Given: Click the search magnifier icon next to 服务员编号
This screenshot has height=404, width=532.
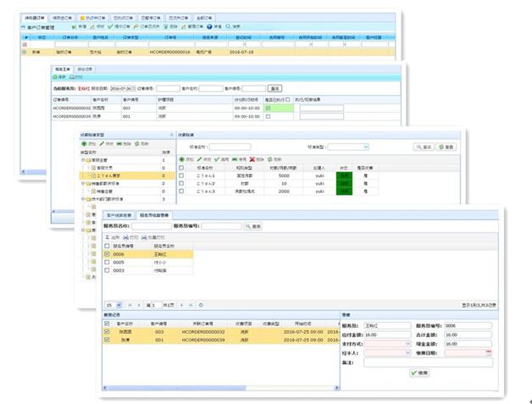Looking at the screenshot, I should coord(247,226).
